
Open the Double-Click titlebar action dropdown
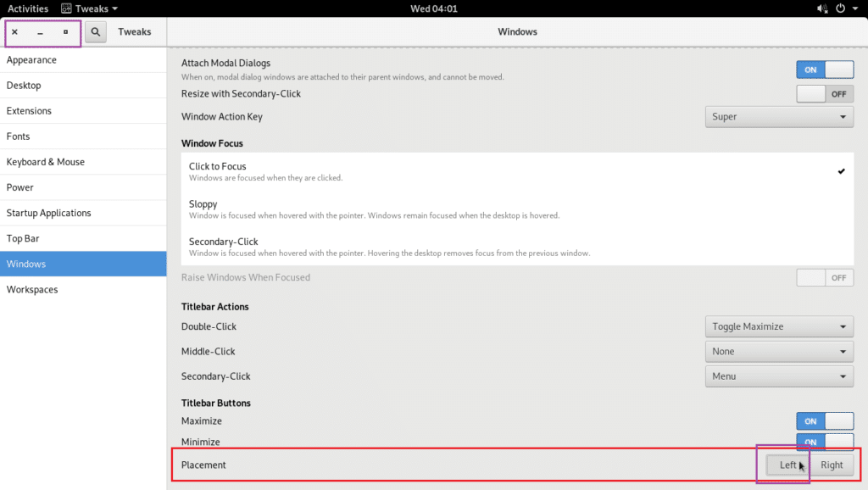(779, 326)
